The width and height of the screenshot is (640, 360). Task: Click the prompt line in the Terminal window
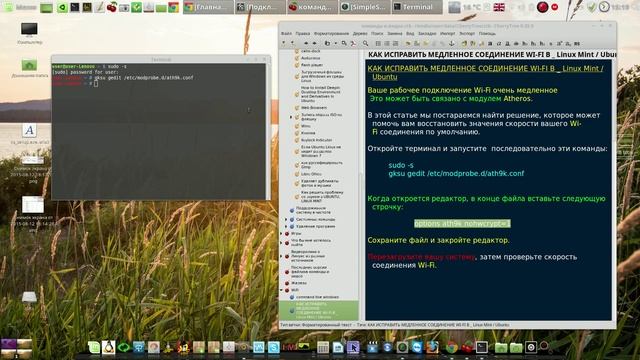(75, 83)
